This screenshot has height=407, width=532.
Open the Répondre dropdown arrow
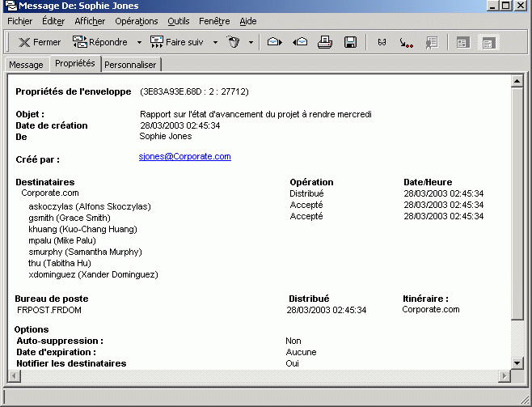[x=139, y=43]
